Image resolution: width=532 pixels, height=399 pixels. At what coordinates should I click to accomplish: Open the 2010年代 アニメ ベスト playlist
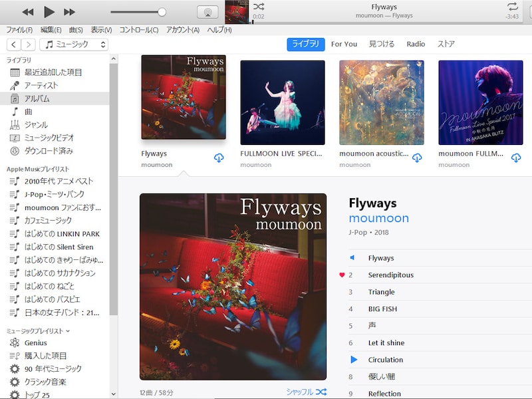click(55, 181)
